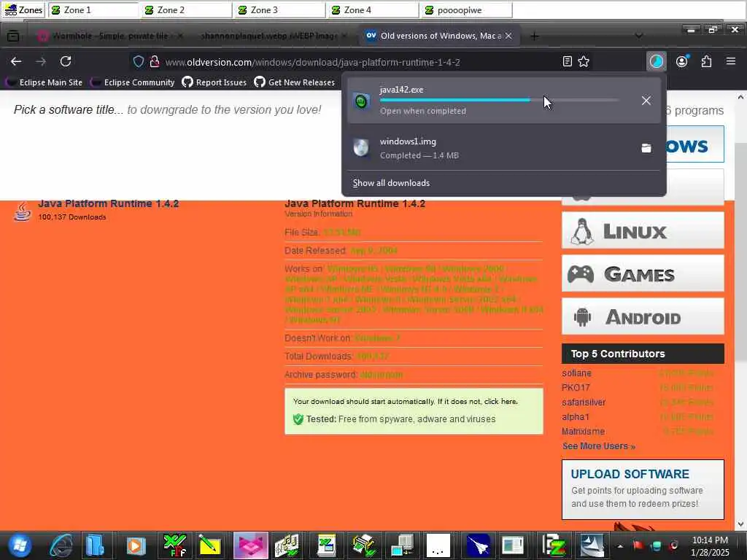This screenshot has height=560, width=747.
Task: Open the Report Issues bookmark
Action: (214, 82)
